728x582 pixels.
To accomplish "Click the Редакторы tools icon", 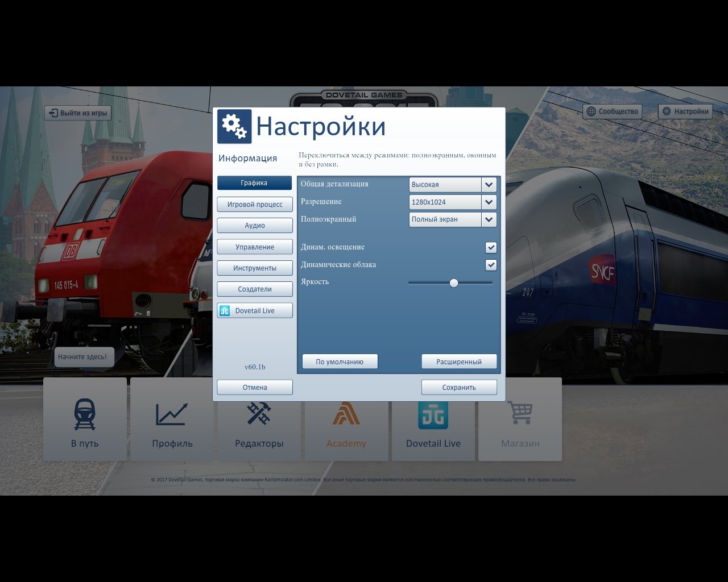I will [x=259, y=413].
